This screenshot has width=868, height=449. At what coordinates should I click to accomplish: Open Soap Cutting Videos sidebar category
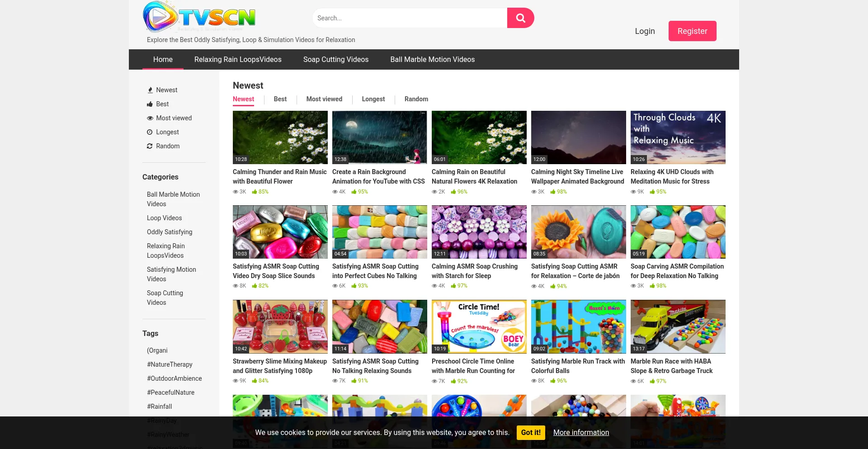tap(165, 298)
